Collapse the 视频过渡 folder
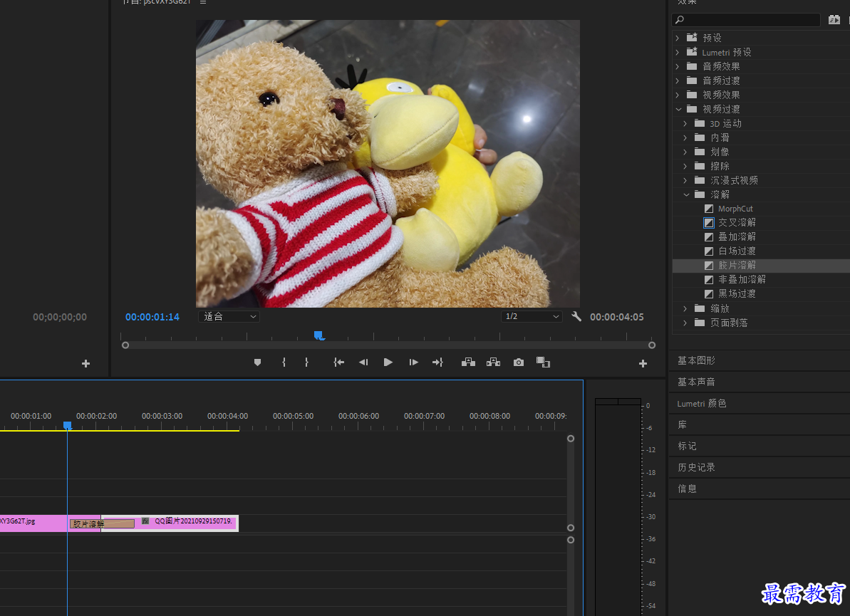Viewport: 850px width, 616px height. coord(678,110)
